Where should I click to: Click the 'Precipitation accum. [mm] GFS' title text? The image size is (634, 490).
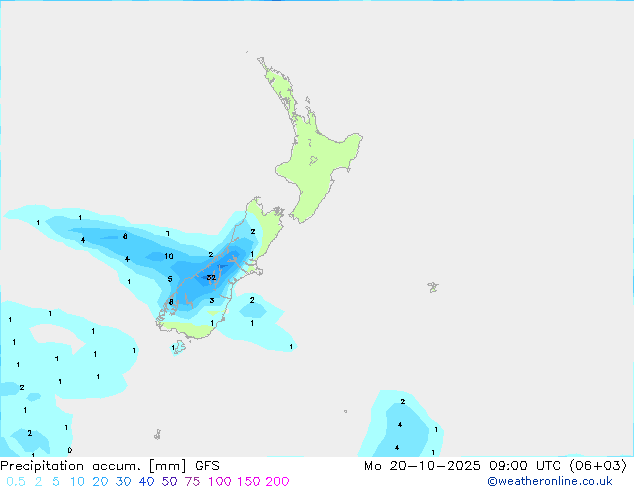(110, 466)
